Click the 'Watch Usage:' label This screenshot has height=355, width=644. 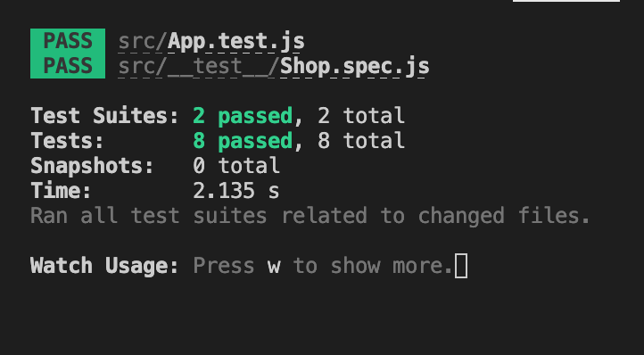(x=104, y=266)
